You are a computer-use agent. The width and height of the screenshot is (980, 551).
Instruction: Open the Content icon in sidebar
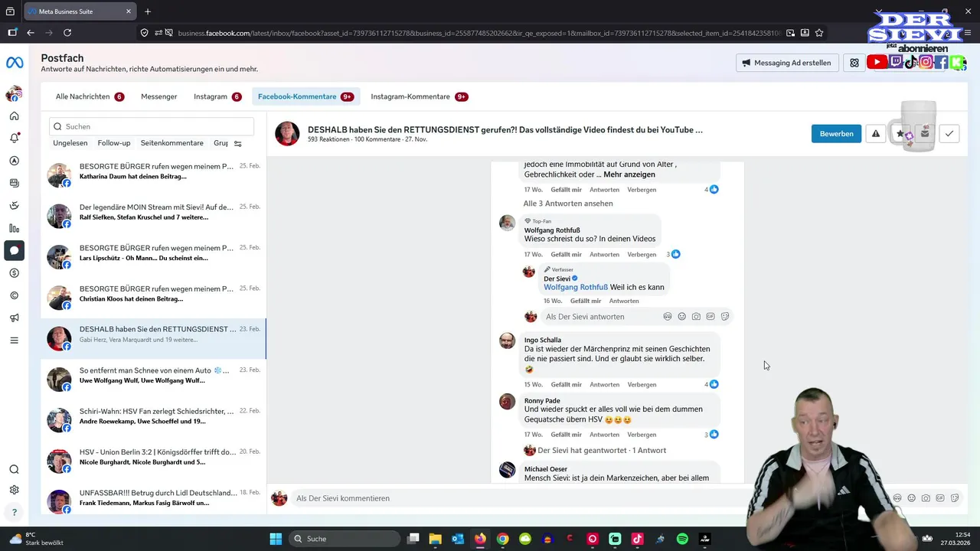coord(14,184)
